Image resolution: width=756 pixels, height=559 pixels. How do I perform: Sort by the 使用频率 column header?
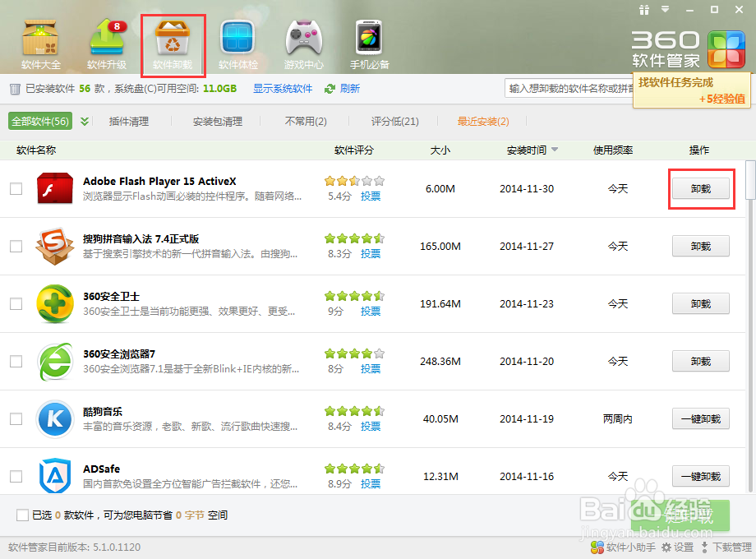point(613,150)
